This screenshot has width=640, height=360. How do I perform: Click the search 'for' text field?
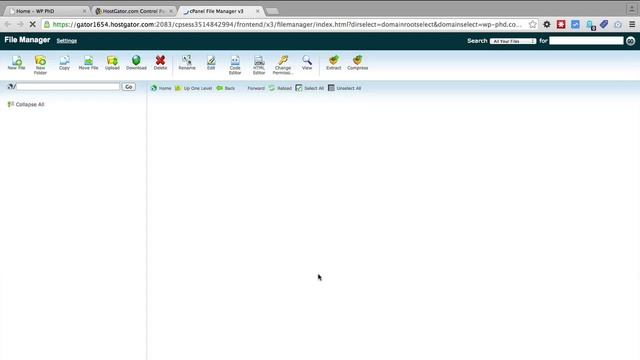[586, 41]
